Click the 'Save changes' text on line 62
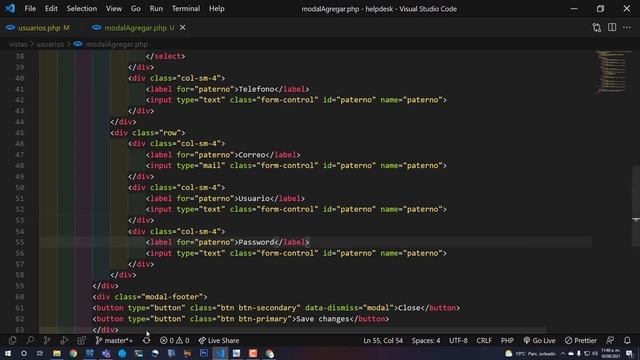 [322, 319]
